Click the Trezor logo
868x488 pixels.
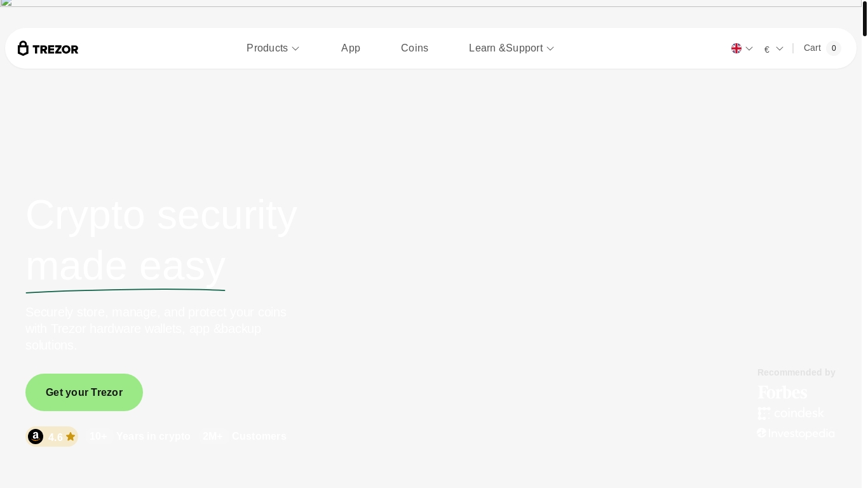click(x=48, y=48)
